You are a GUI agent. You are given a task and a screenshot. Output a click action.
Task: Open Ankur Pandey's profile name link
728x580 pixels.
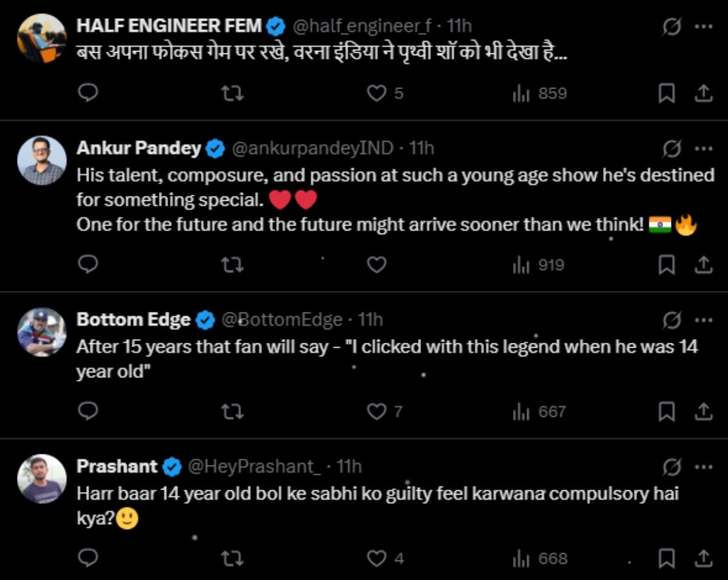pyautogui.click(x=138, y=148)
